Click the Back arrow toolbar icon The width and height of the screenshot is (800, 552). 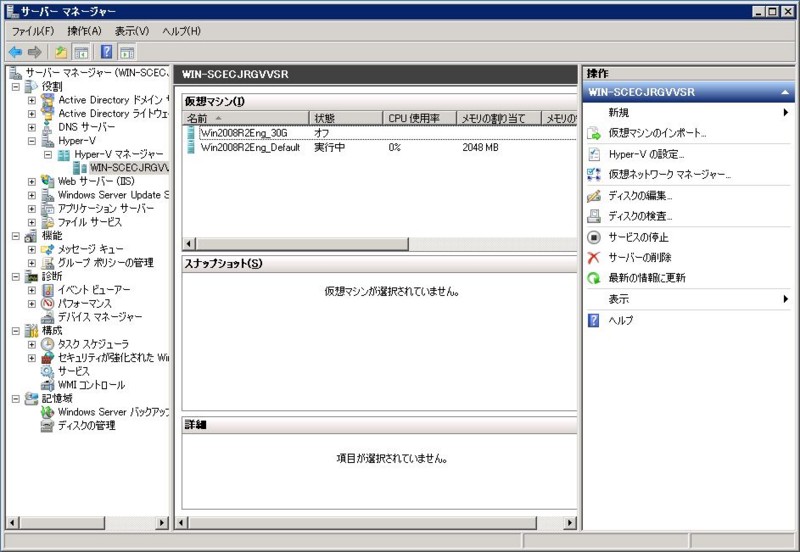tap(16, 52)
